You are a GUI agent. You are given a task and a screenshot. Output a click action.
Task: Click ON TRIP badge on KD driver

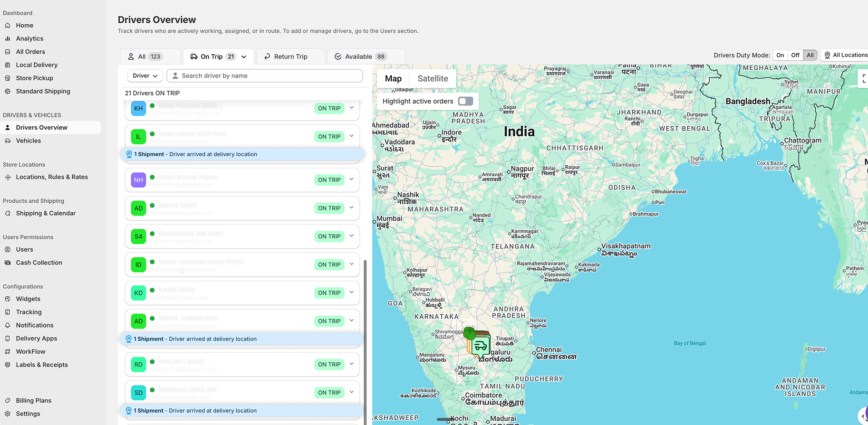coord(329,293)
